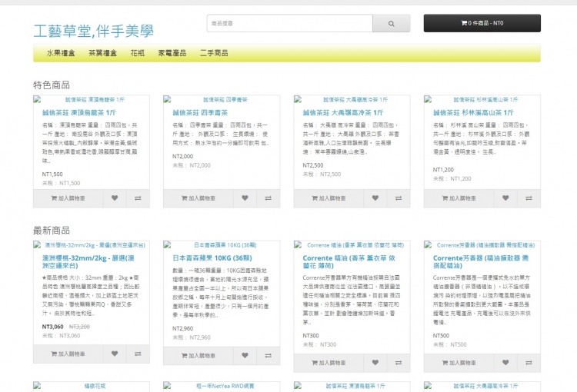This screenshot has width=577, height=392.
Task: Select 茶葉禮盒 in navigation bar
Action: [x=102, y=54]
